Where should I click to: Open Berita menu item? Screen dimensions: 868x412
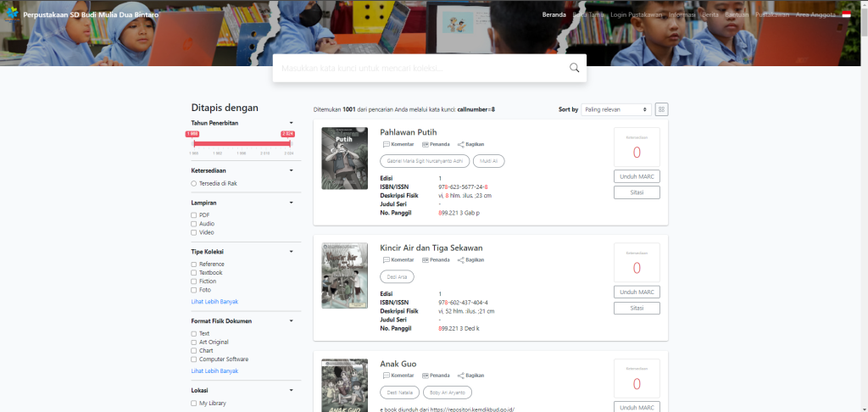[x=710, y=14]
